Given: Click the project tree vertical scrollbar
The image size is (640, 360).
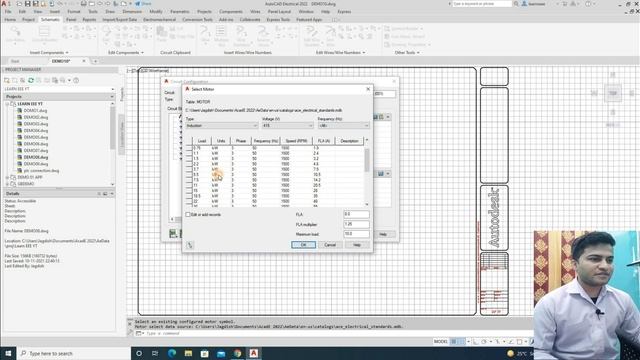Looking at the screenshot, I should [112, 129].
